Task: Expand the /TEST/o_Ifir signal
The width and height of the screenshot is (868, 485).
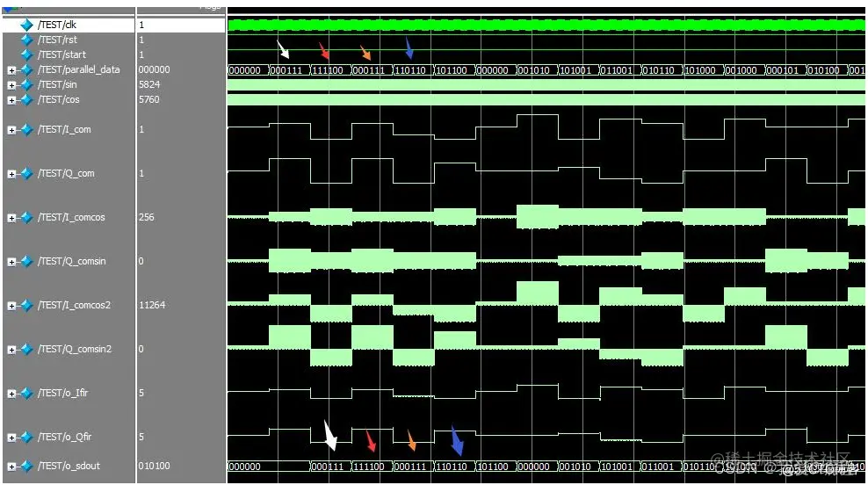Action: pos(11,394)
